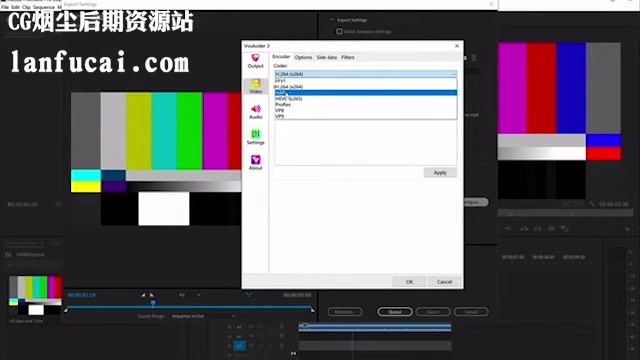
Task: Open the Settings section in Voukoder
Action: pos(256,137)
